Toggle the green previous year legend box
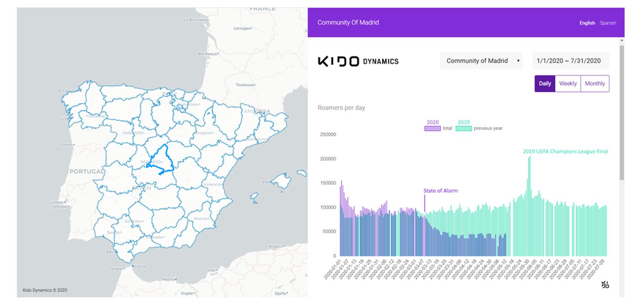 click(464, 128)
